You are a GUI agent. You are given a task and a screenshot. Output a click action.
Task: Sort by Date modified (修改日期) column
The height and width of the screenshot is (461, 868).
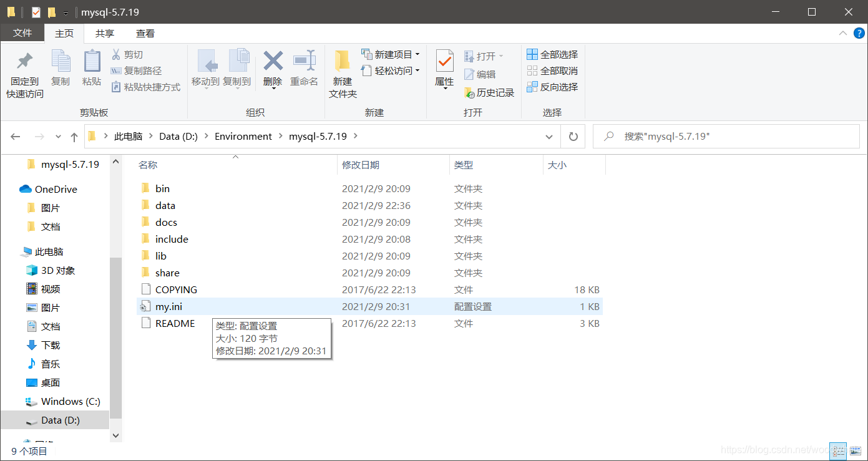[393, 165]
